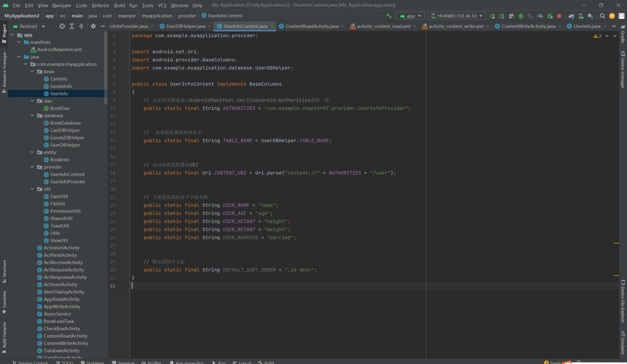This screenshot has height=364, width=627.
Task: Toggle the Gradle side tool window
Action: coord(623,34)
